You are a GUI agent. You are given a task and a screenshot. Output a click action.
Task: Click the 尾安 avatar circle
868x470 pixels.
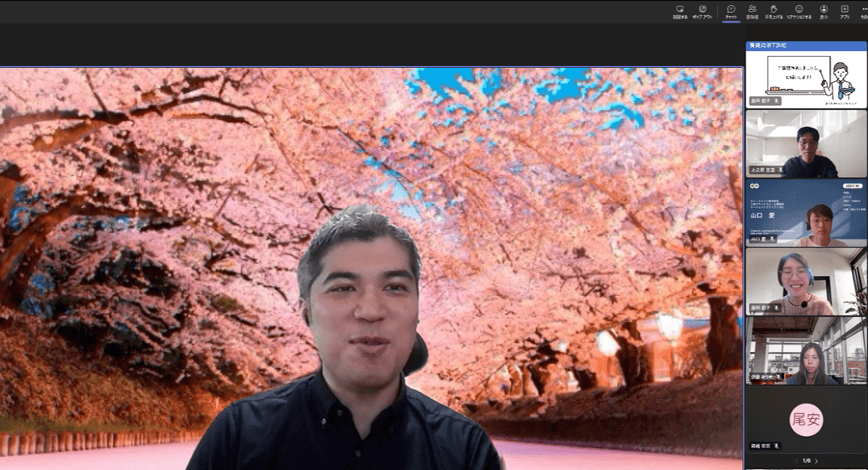tap(806, 420)
